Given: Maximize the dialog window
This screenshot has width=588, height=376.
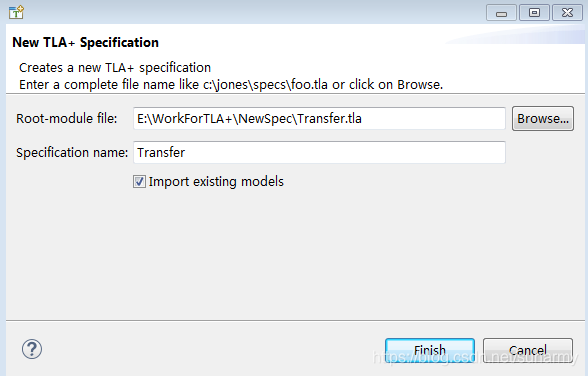Looking at the screenshot, I should pyautogui.click(x=534, y=13).
